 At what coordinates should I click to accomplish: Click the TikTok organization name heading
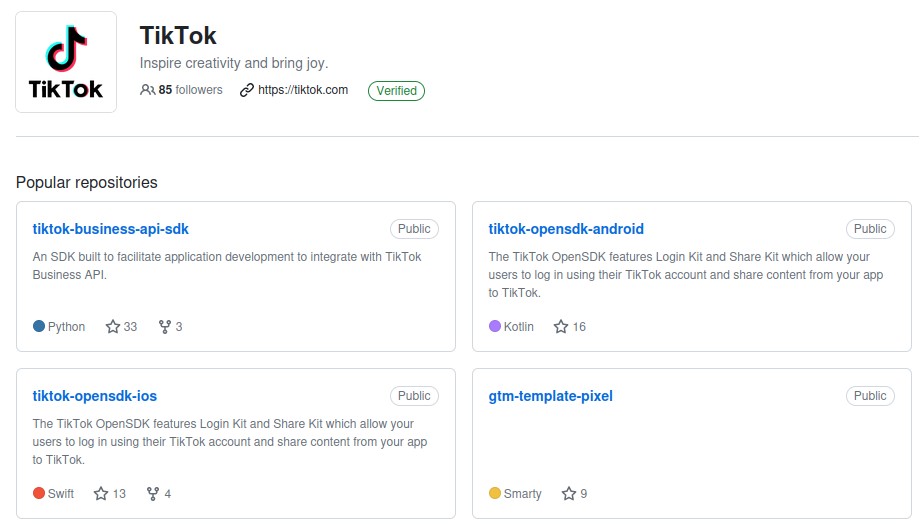tap(178, 36)
